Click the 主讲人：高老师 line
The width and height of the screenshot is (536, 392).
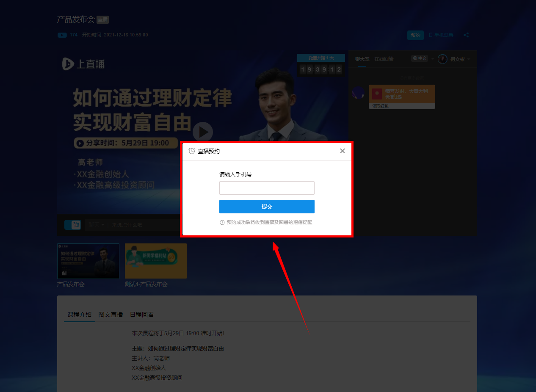tap(151, 358)
